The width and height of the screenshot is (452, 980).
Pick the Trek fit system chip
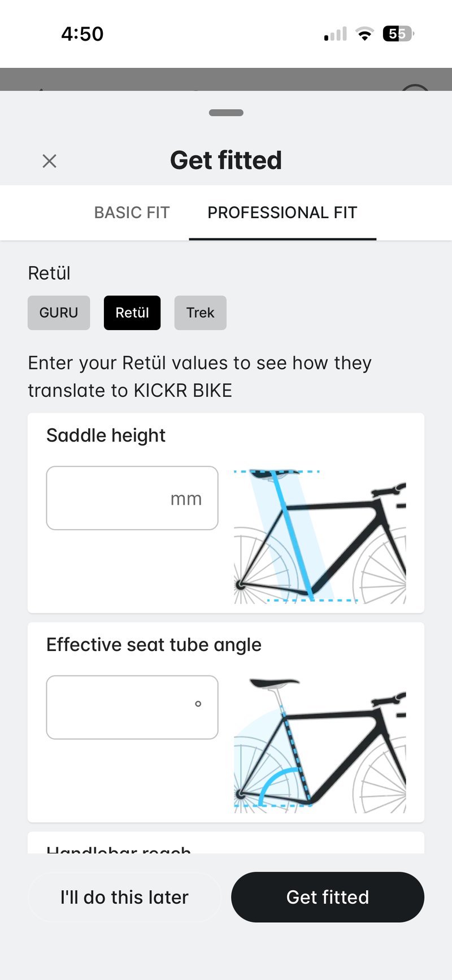pyautogui.click(x=201, y=313)
